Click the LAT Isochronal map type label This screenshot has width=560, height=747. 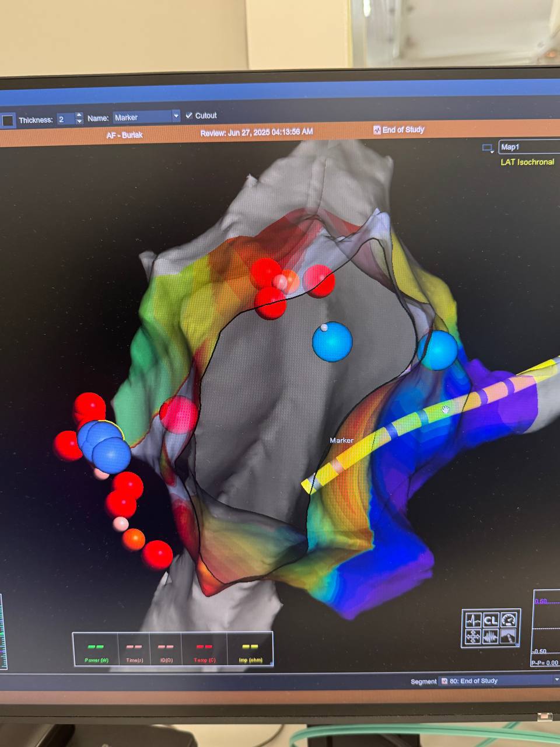click(527, 162)
